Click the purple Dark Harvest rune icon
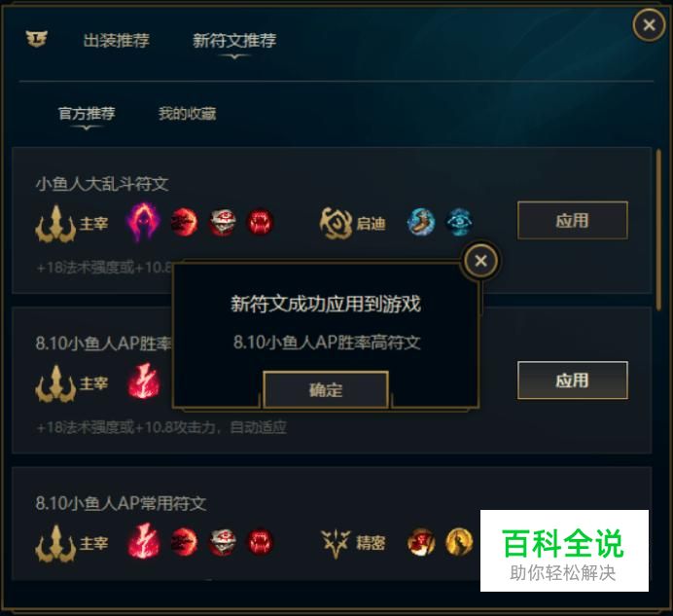Viewport: 673px width, 616px height. pos(144,222)
